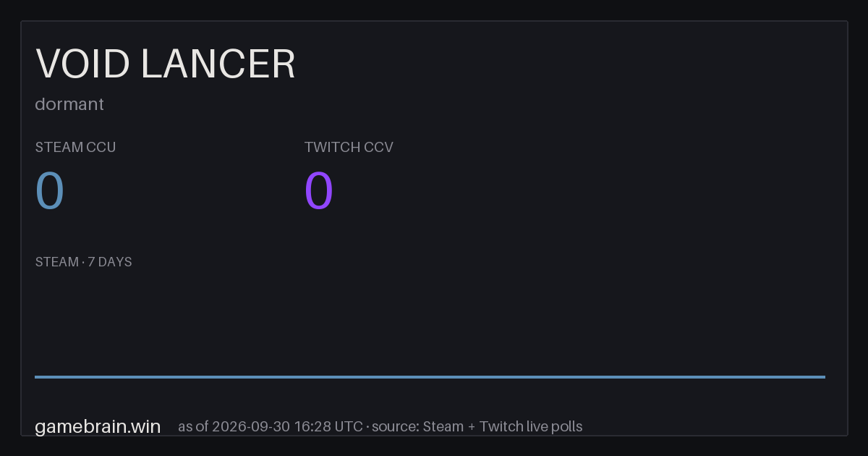Click the flat blue sparkline chart line
Image resolution: width=868 pixels, height=456 pixels.
click(x=430, y=376)
